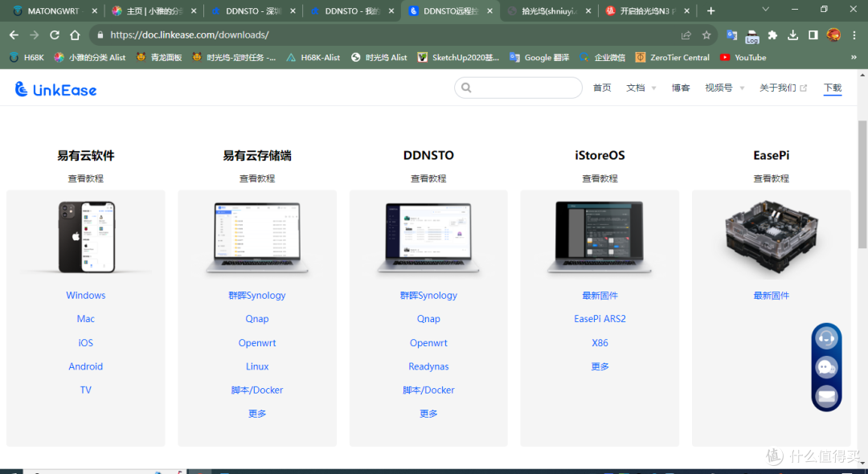
Task: Click the iPhone image in 易有云软件 card
Action: coord(86,237)
